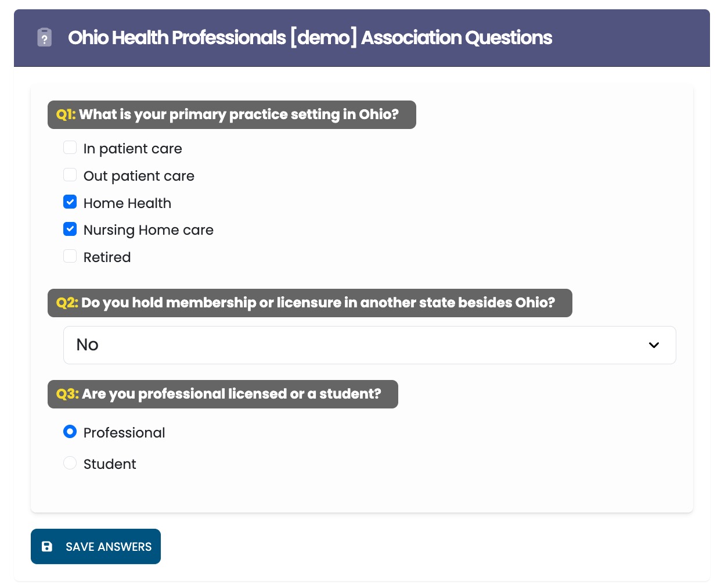
Task: Click the chevron arrow on Q2 dropdown
Action: [x=654, y=345]
